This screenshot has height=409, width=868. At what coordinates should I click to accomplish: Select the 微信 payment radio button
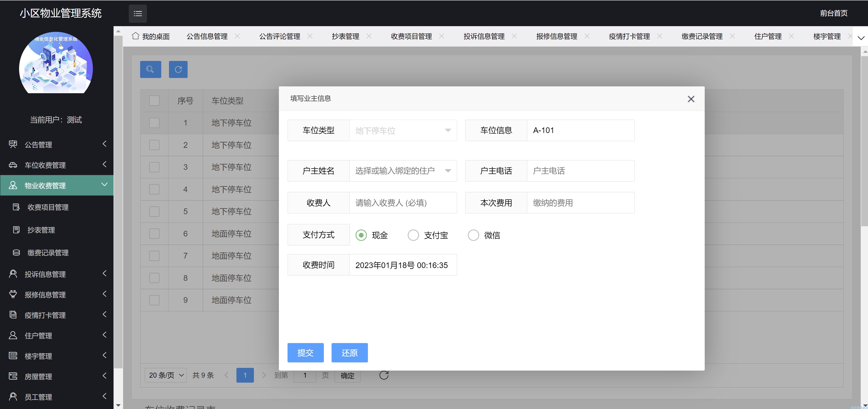click(474, 235)
